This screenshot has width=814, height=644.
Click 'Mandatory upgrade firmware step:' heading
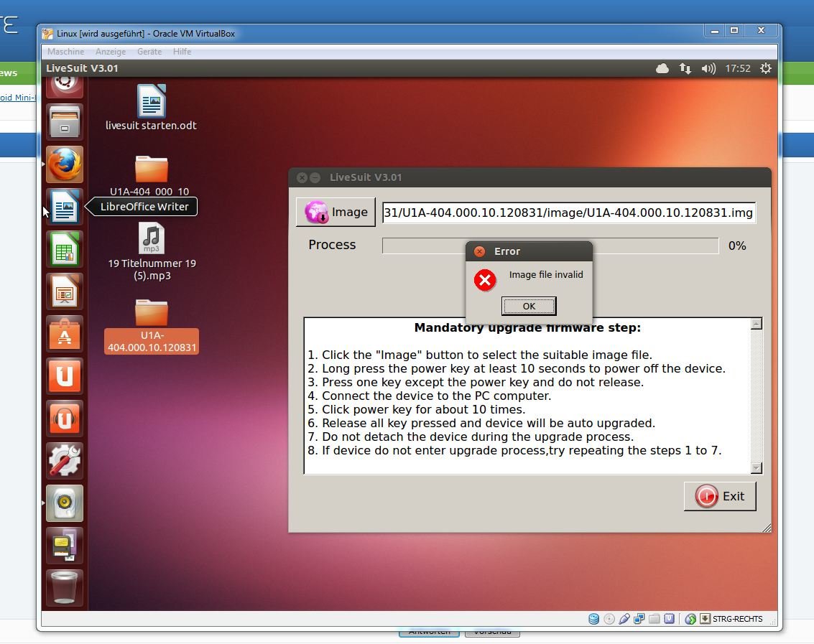coord(527,327)
